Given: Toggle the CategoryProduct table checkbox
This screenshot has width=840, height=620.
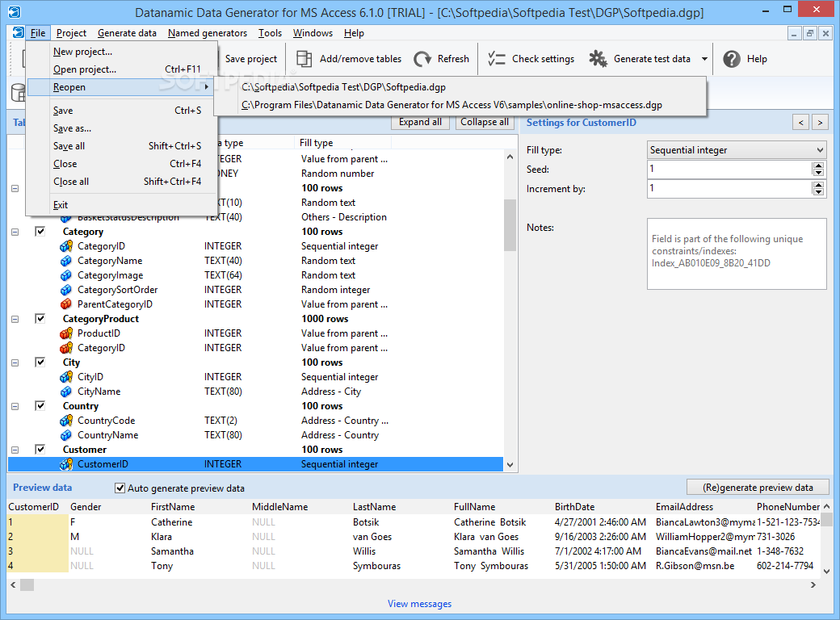Looking at the screenshot, I should pyautogui.click(x=40, y=319).
